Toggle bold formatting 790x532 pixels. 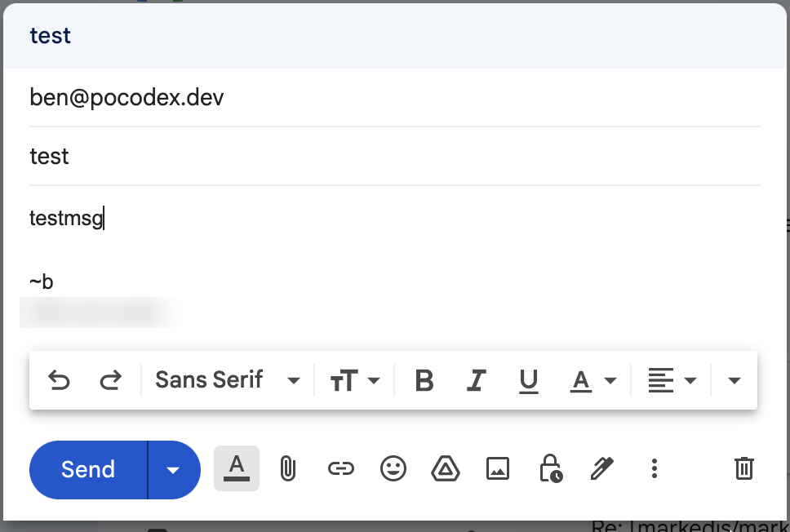(x=424, y=380)
